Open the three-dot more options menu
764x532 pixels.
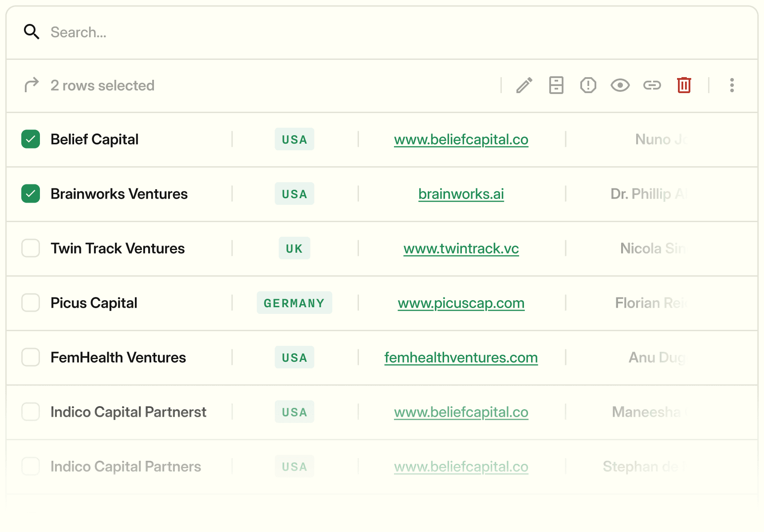[732, 85]
